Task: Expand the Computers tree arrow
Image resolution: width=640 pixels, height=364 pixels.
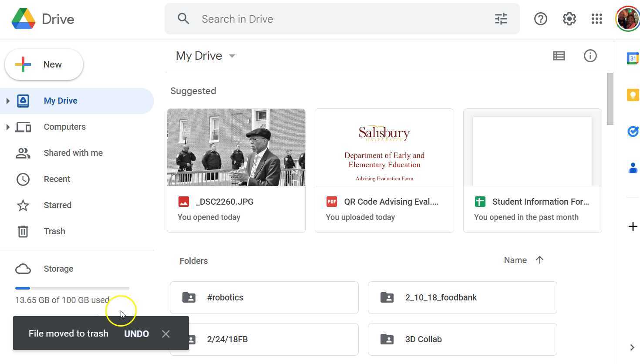Action: [8, 127]
